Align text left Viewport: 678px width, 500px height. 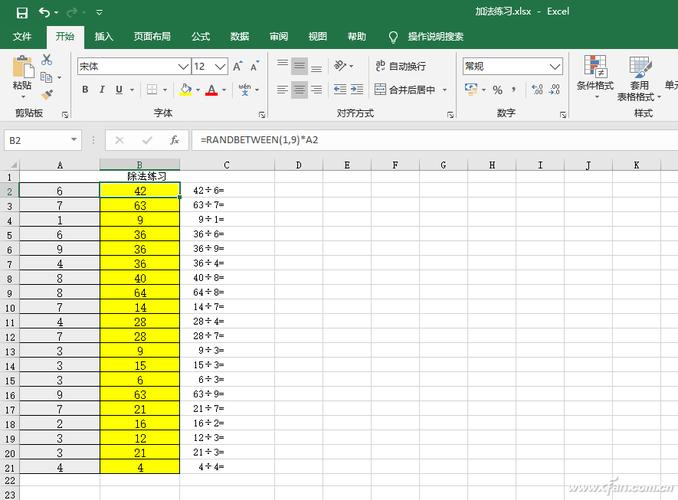point(282,90)
